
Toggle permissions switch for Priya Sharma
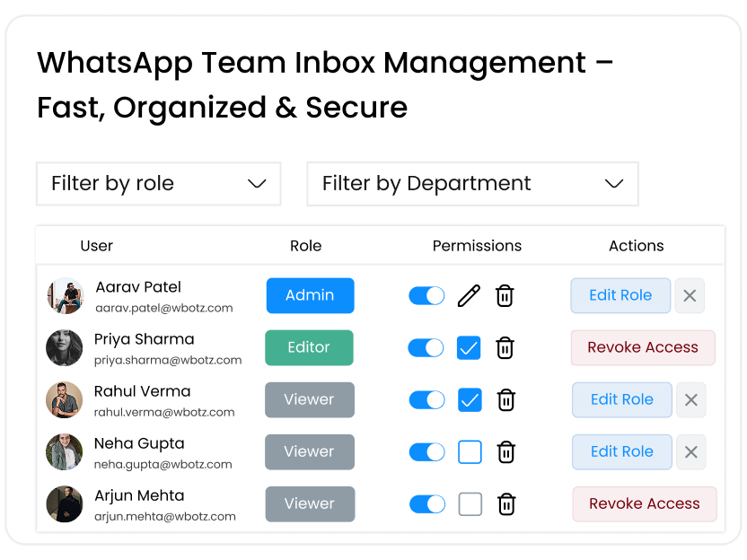426,347
